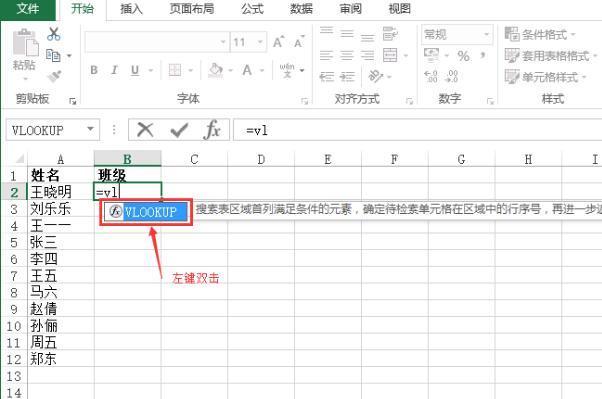Click the Decrease Indent icon
This screenshot has height=399, width=602.
[x=327, y=76]
